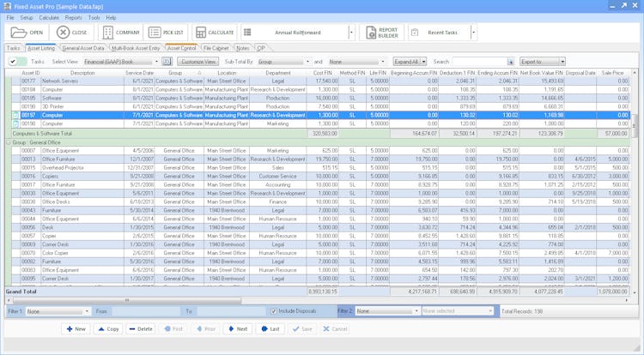Image resolution: width=644 pixels, height=355 pixels.
Task: Switch to the Tasks tab
Action: [13, 48]
